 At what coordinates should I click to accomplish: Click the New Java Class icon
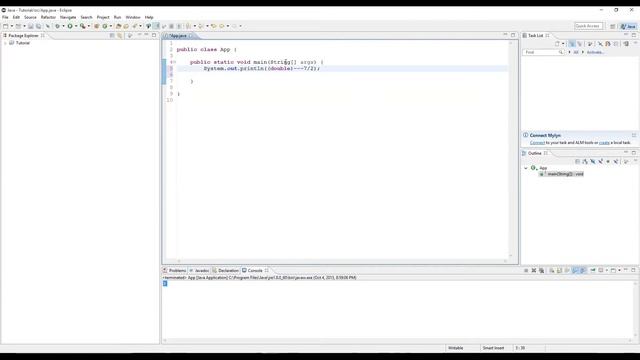(x=105, y=26)
